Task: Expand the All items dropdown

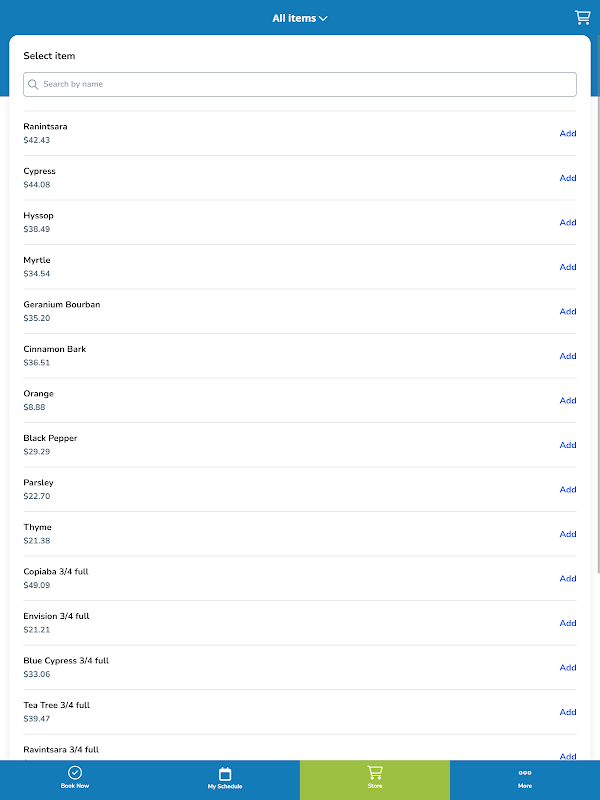Action: tap(300, 18)
